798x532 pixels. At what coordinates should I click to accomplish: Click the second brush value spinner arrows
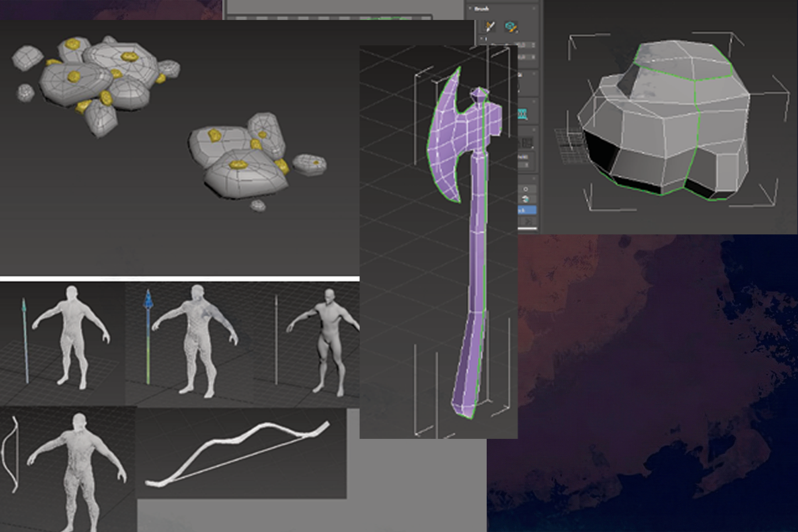click(533, 57)
